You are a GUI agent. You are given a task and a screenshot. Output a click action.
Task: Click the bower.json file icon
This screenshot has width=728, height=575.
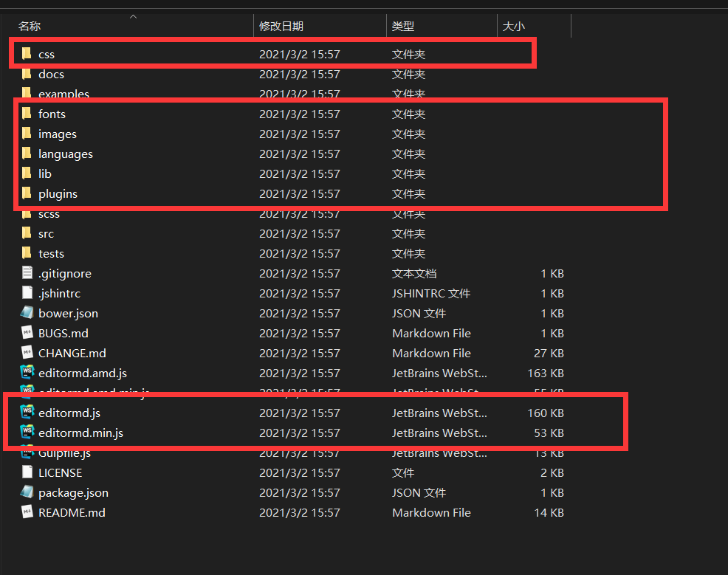click(x=27, y=313)
